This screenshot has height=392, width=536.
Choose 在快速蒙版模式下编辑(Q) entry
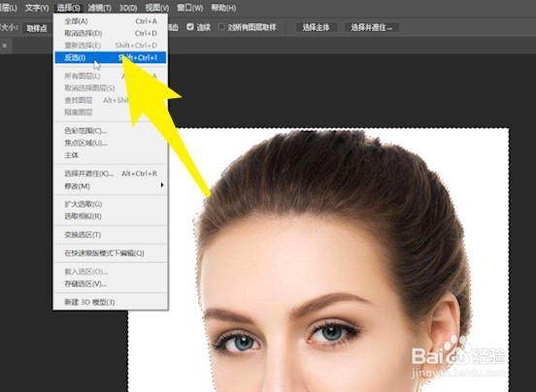[x=111, y=253]
